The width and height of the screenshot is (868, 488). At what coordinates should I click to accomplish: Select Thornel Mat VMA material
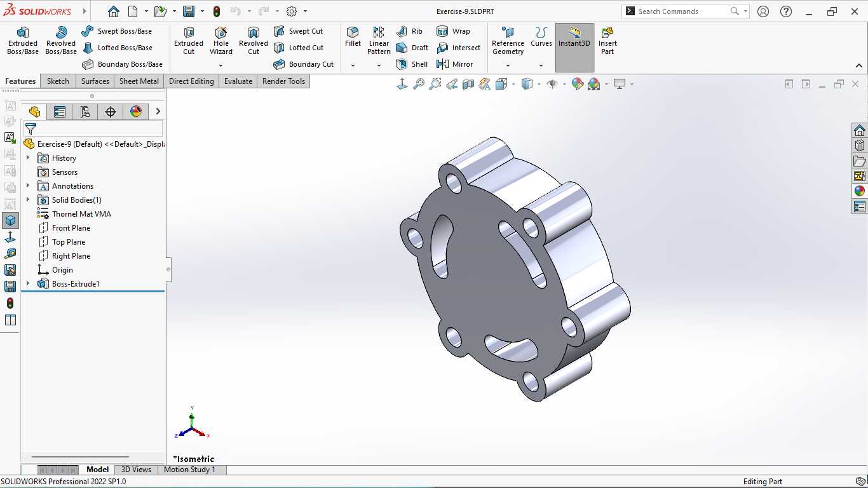[x=74, y=214]
